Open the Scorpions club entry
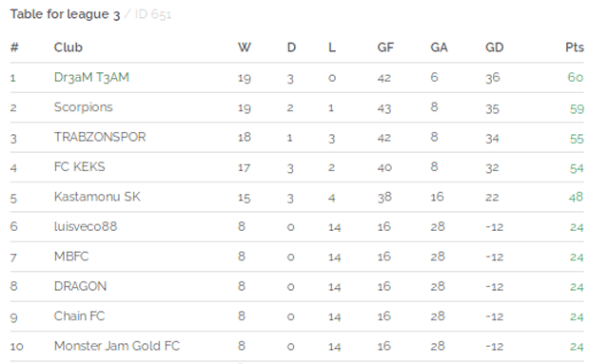Viewport: 609px width, 364px height. (83, 107)
